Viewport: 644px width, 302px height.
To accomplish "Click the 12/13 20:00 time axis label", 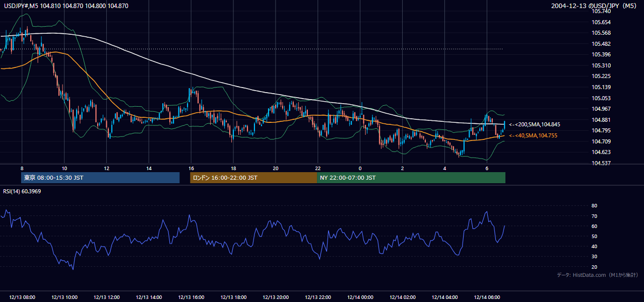I will 276,297.
